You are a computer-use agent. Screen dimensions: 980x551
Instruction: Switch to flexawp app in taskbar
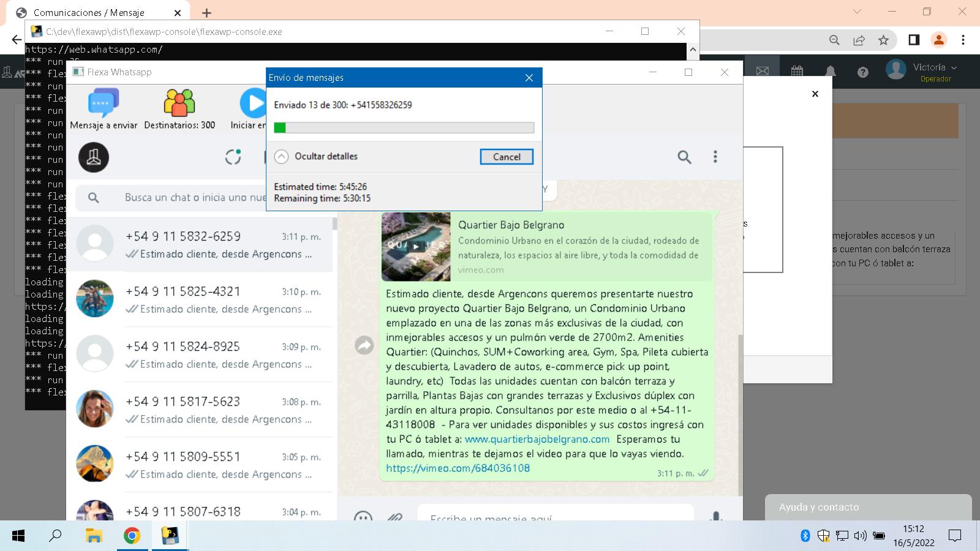170,536
